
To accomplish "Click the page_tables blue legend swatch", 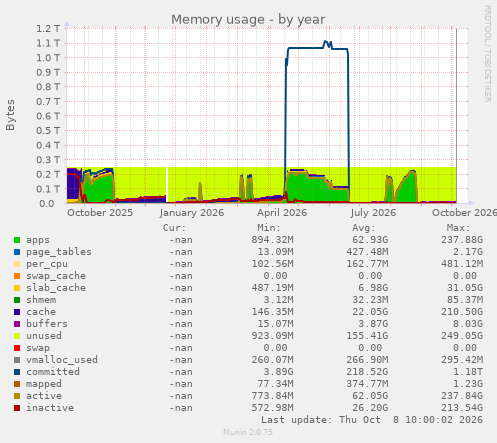I will (17, 252).
